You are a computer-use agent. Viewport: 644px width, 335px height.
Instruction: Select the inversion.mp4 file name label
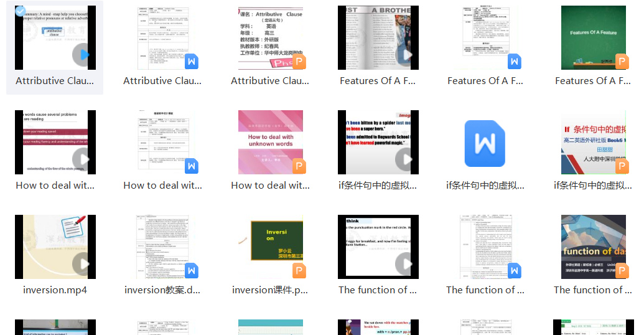[55, 290]
